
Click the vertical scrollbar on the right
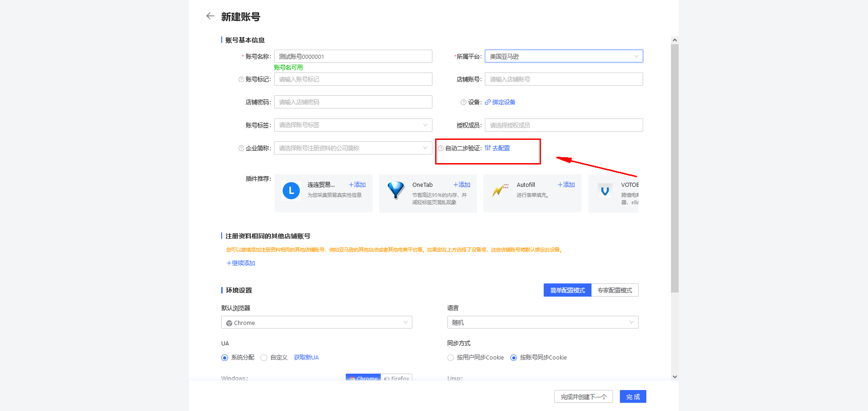[675, 169]
